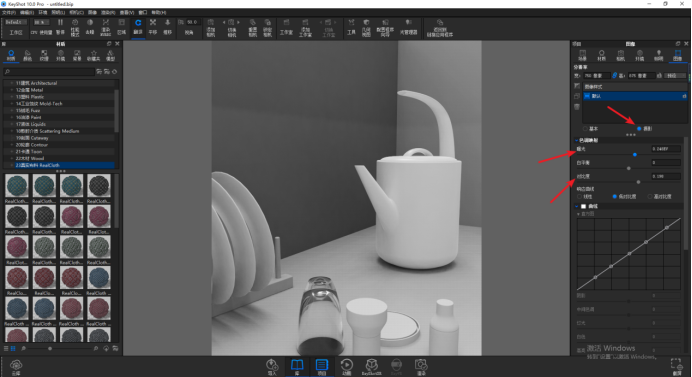Screen dimensions: 692x377
Task: Click the trash delete image style icon
Action: (577, 106)
